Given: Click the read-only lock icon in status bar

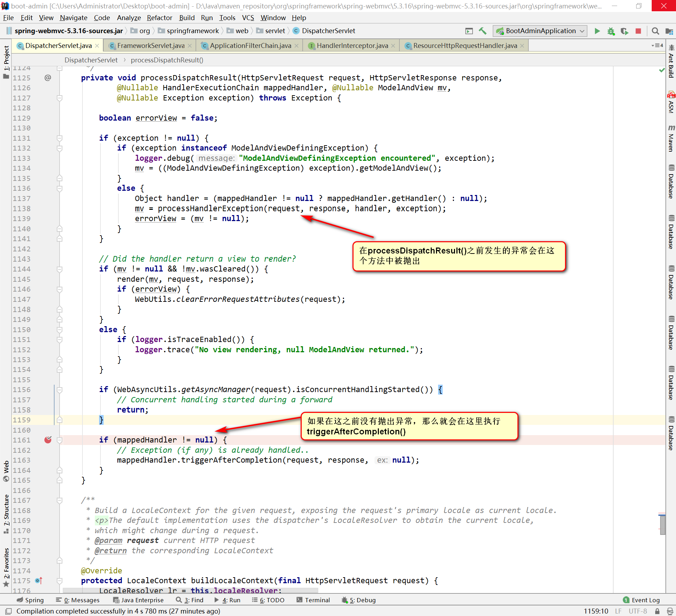Looking at the screenshot, I should 657,611.
